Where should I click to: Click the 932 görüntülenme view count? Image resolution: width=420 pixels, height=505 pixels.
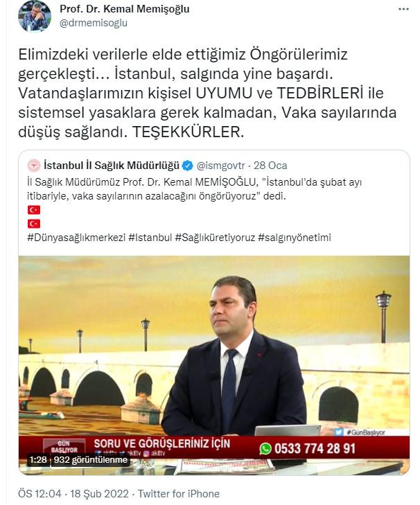click(x=91, y=459)
